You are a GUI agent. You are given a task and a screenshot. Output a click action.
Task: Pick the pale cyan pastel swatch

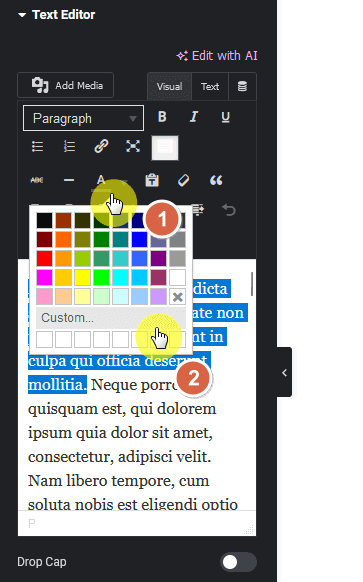pos(120,297)
